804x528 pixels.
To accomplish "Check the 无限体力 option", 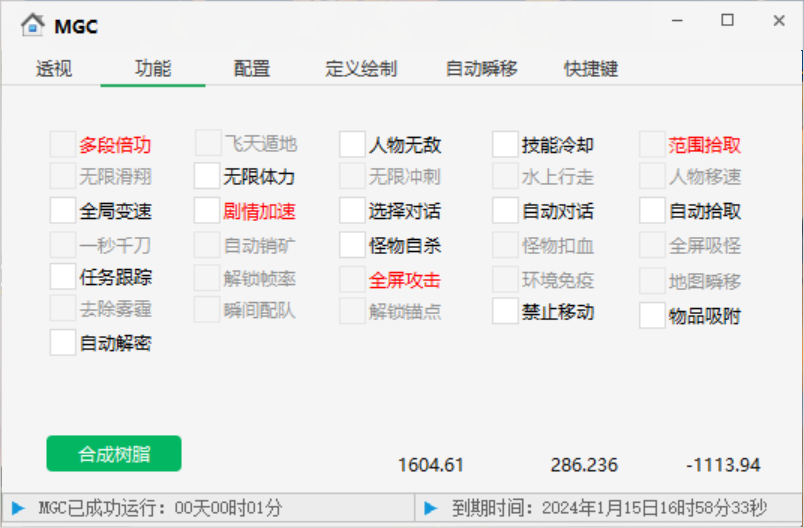I will tap(207, 176).
